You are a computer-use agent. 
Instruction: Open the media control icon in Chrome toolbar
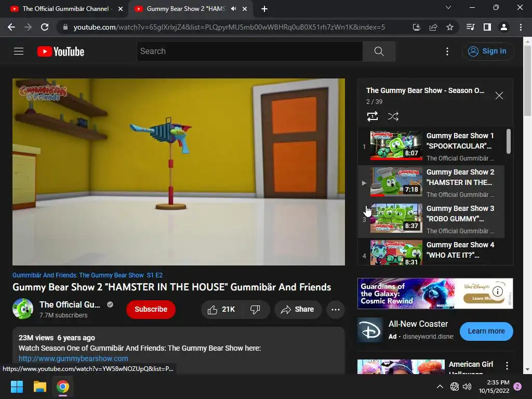[x=470, y=27]
